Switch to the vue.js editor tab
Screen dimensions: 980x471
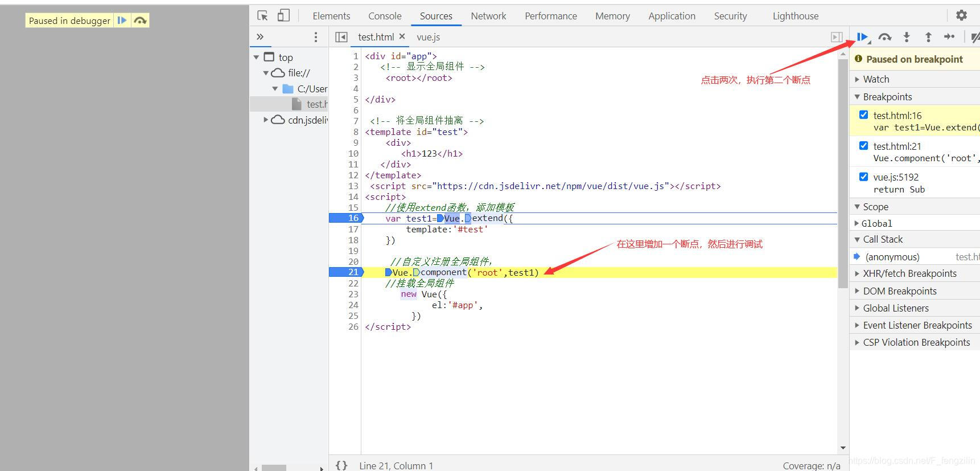coord(428,37)
